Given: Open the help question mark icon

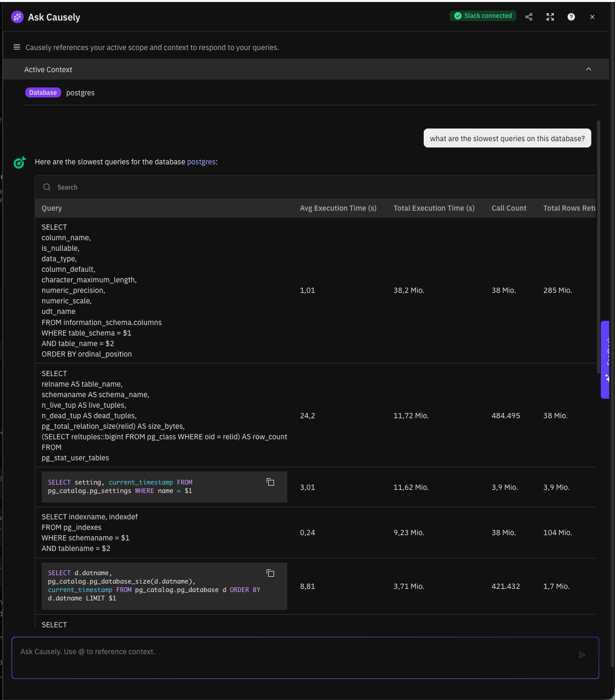Looking at the screenshot, I should pyautogui.click(x=571, y=17).
